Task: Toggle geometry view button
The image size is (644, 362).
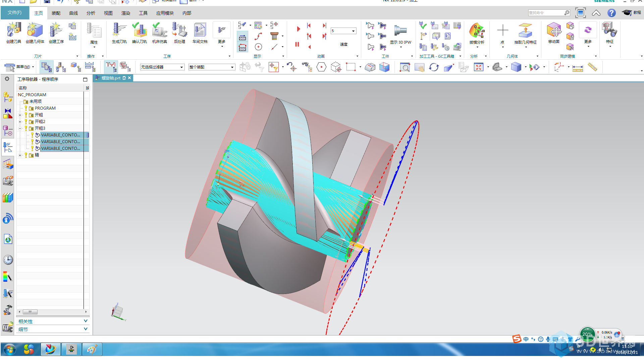Action: (76, 67)
